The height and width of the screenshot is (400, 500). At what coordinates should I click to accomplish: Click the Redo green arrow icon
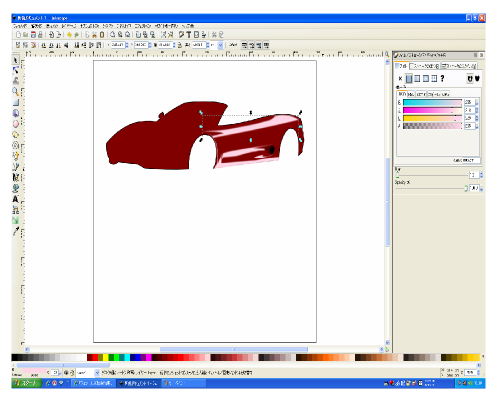tap(76, 34)
